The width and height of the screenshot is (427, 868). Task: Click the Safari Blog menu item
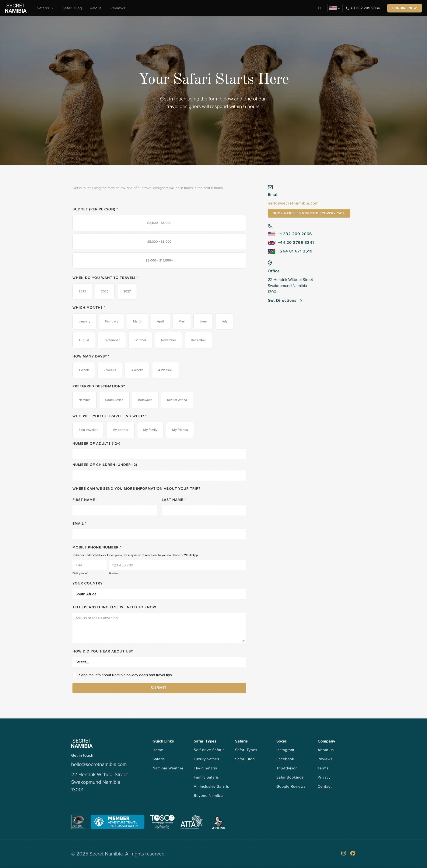pyautogui.click(x=71, y=8)
